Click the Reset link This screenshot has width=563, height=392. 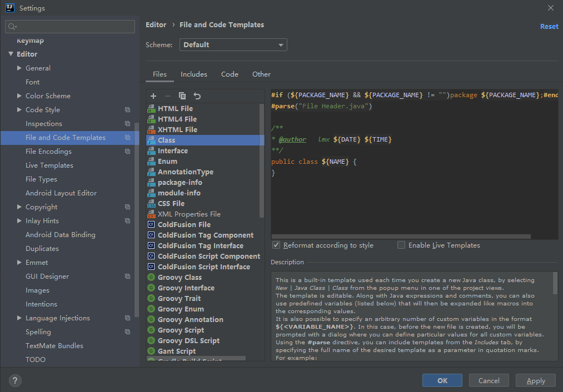point(549,27)
